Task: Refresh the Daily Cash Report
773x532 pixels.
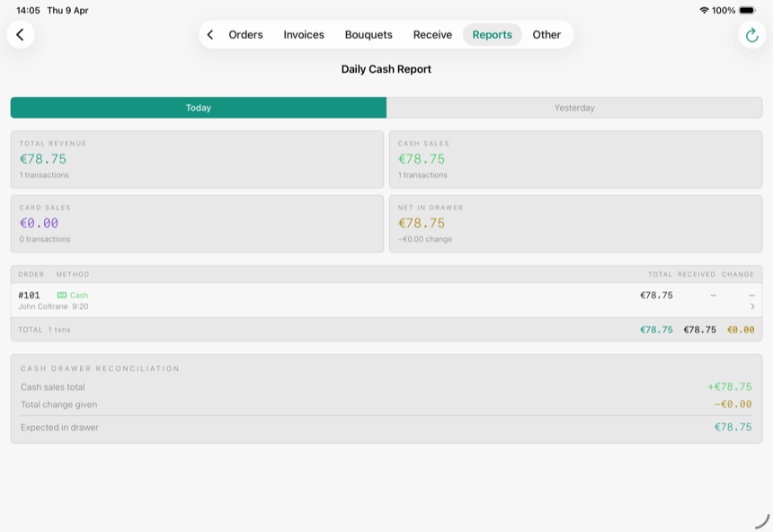Action: tap(751, 34)
